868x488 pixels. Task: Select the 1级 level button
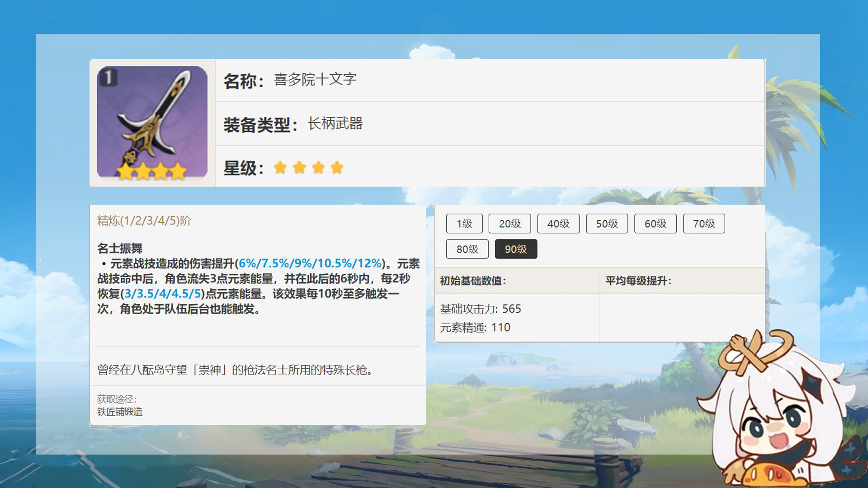(464, 224)
